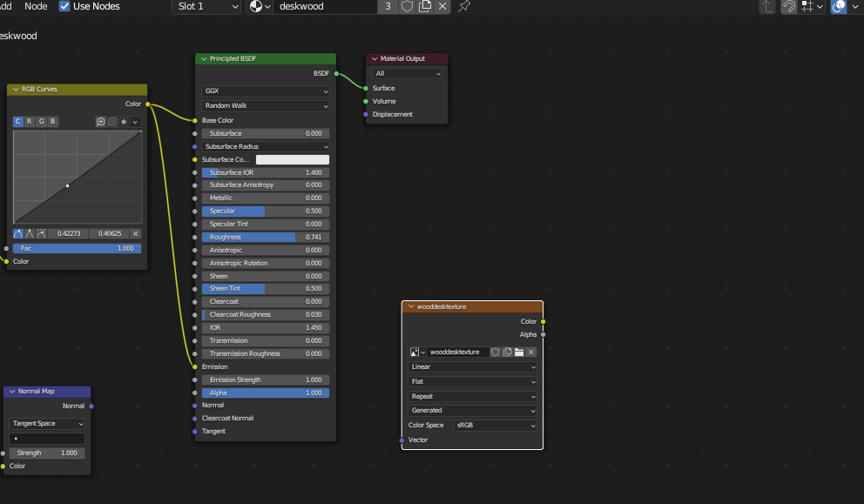
Task: Unlink the deskwood material with X
Action: (442, 7)
